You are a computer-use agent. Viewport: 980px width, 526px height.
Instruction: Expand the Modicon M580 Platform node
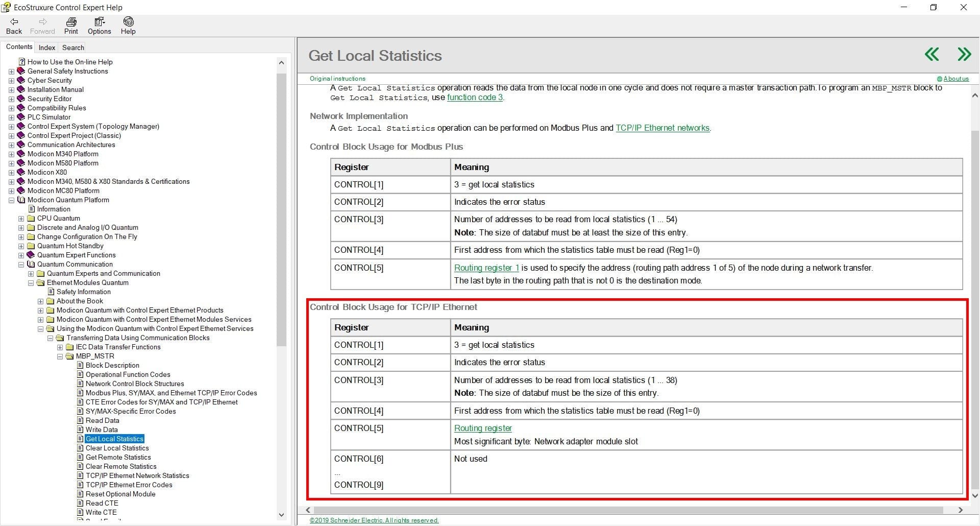11,163
